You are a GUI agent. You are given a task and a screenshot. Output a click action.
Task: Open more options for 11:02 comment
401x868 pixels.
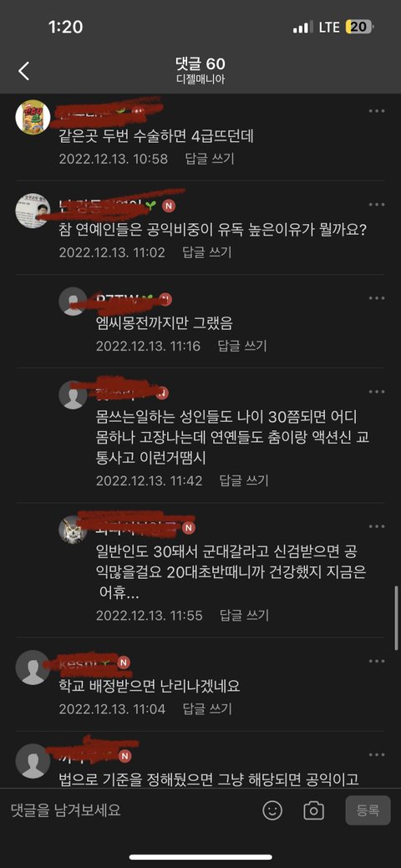[377, 205]
